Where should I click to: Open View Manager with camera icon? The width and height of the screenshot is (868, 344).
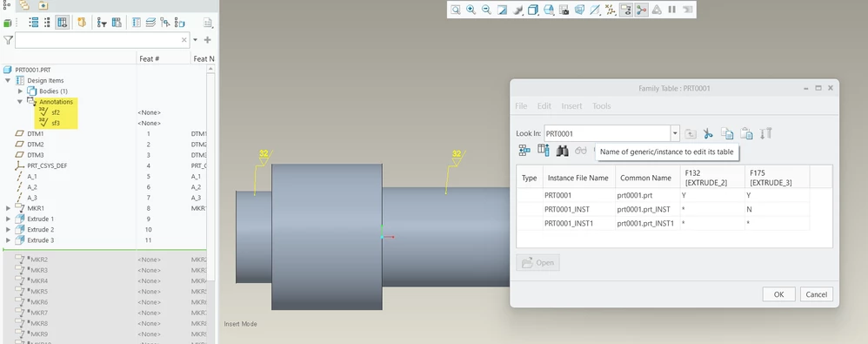tap(564, 10)
